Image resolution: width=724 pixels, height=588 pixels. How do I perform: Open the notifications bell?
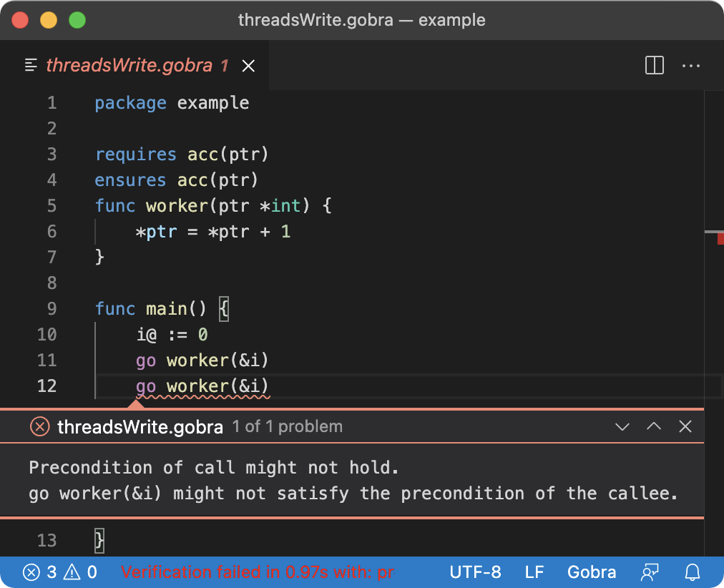[693, 572]
